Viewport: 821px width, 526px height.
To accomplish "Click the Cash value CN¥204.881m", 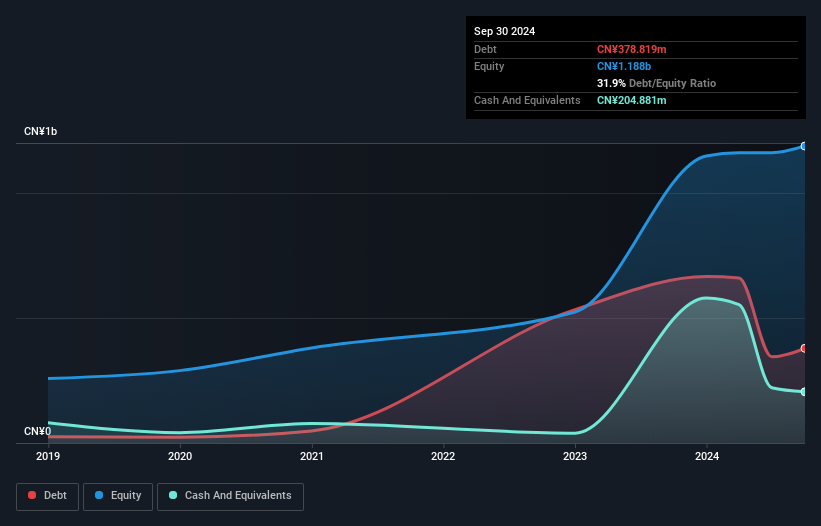I will pos(631,100).
